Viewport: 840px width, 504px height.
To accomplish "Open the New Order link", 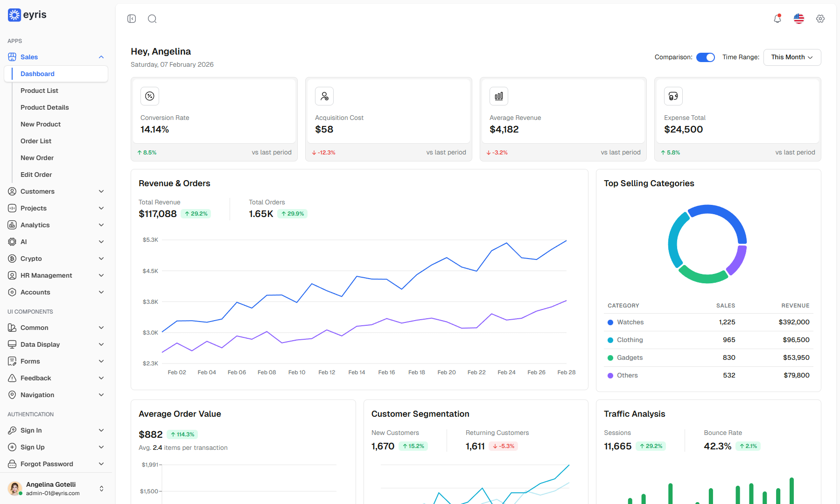I will pos(37,158).
